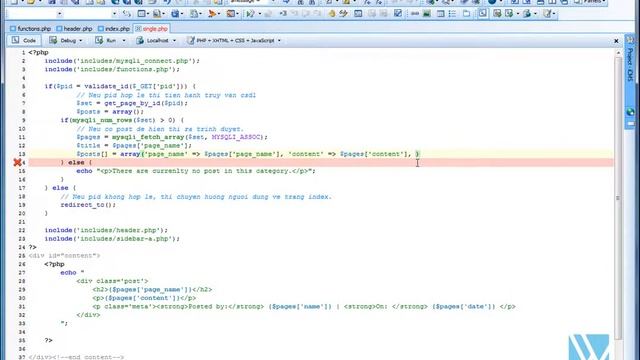640x360 pixels.
Task: Click the <div class='post'> line
Action: click(112, 281)
